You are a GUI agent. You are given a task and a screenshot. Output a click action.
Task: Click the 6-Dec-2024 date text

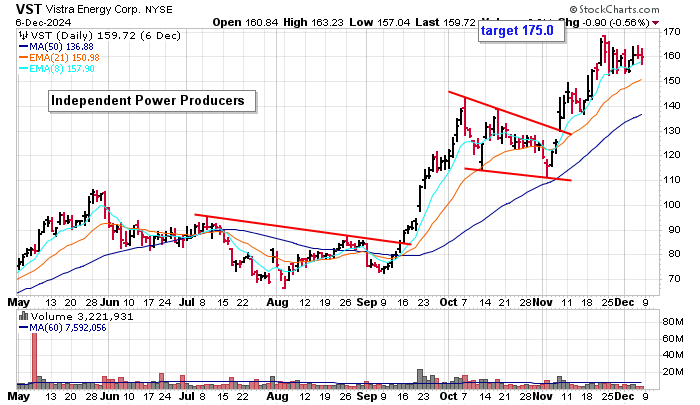(x=43, y=22)
